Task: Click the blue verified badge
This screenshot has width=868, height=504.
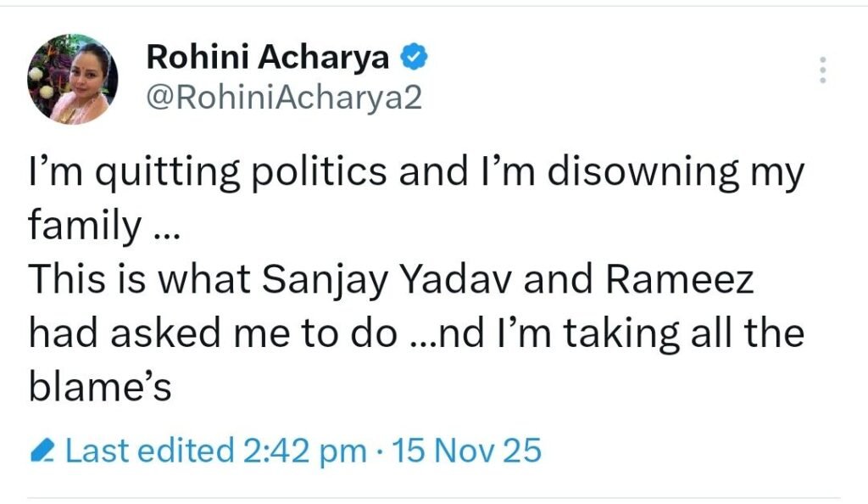Action: coord(412,59)
